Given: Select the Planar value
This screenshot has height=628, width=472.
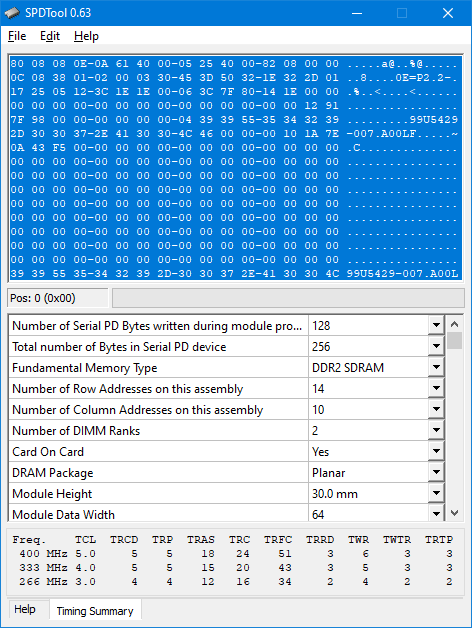Looking at the screenshot, I should point(328,473).
